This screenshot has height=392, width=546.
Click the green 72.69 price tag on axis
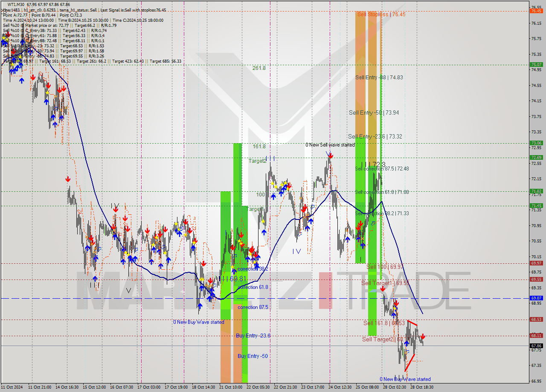536,158
